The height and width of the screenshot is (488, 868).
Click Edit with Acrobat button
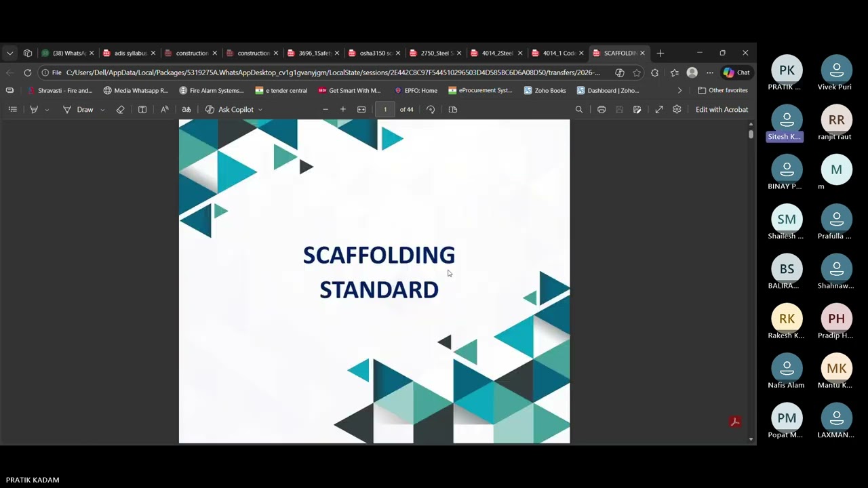(x=722, y=109)
